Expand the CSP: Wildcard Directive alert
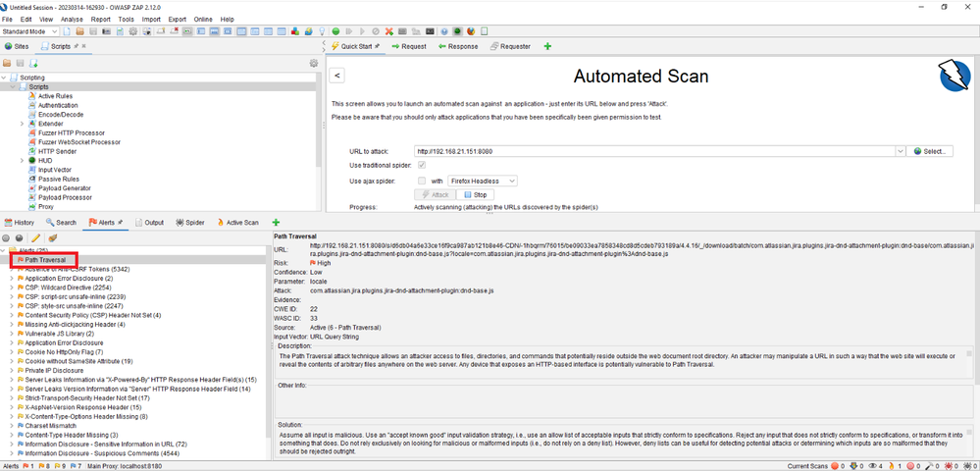The width and height of the screenshot is (980, 471). coord(12,288)
